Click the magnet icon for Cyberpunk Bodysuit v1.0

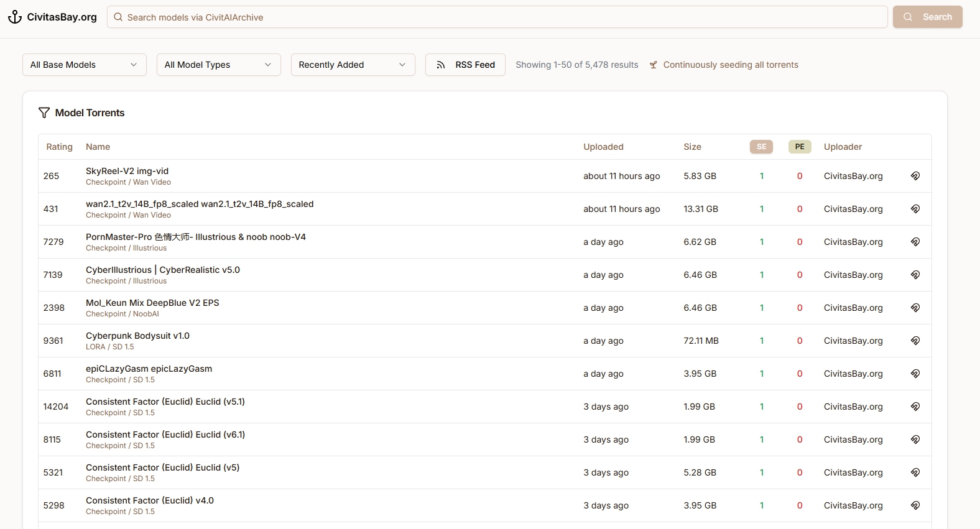point(915,341)
